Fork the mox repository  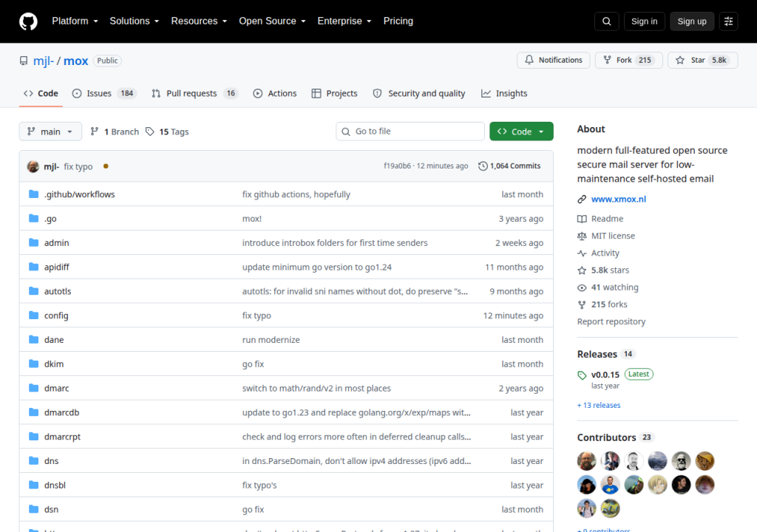click(628, 60)
